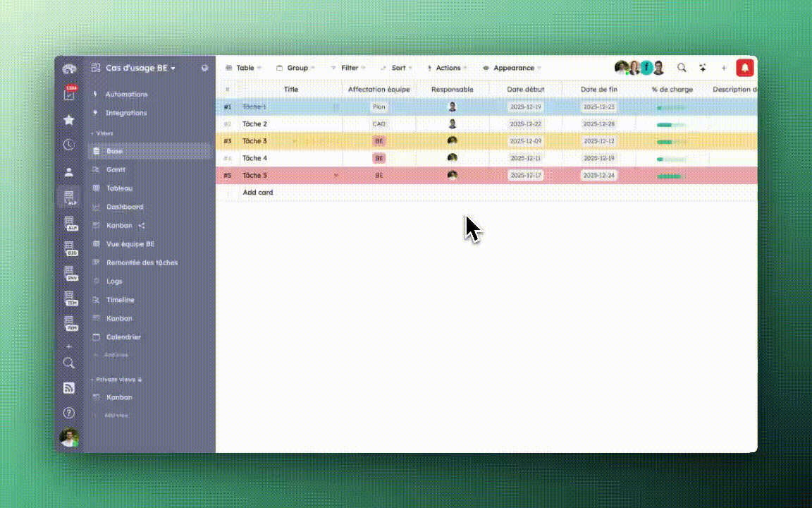This screenshot has width=812, height=508.
Task: Click the 2025-12-09 start date cell
Action: (525, 141)
